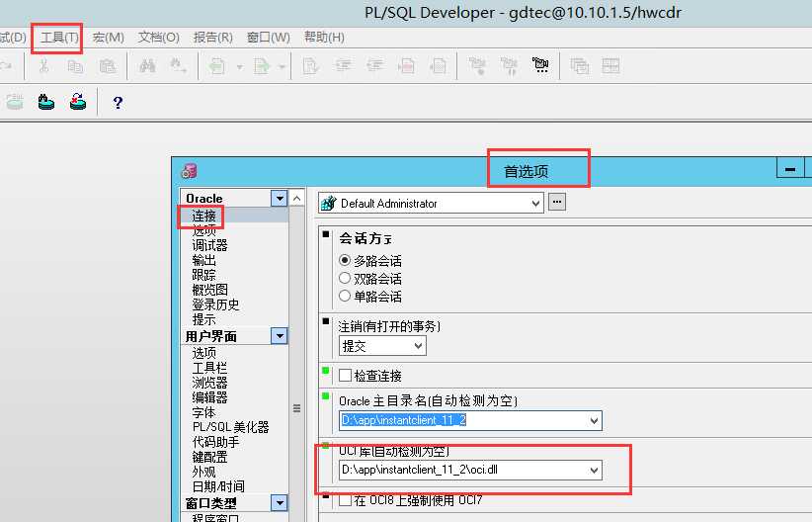Toggle the green square beside 检查连接

tap(326, 370)
